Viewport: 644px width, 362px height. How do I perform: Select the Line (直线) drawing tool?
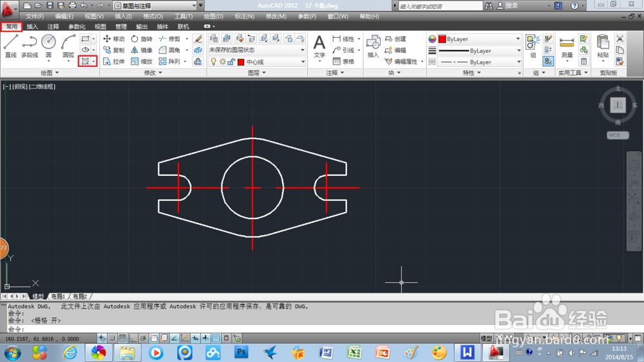[x=11, y=46]
